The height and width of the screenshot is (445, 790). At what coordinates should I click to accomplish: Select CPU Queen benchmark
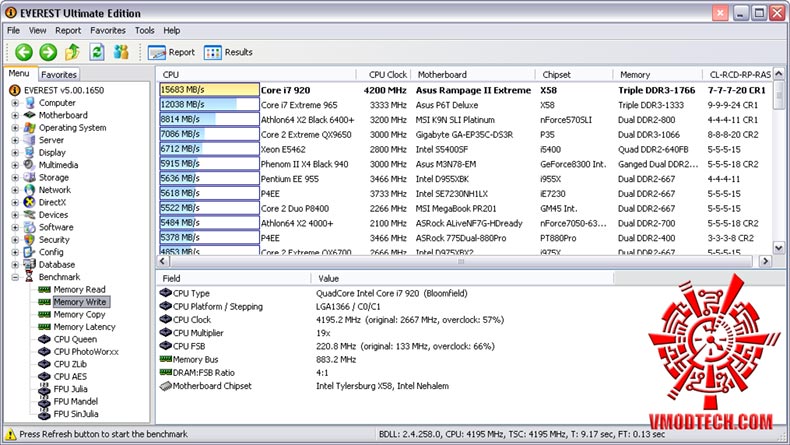click(75, 339)
